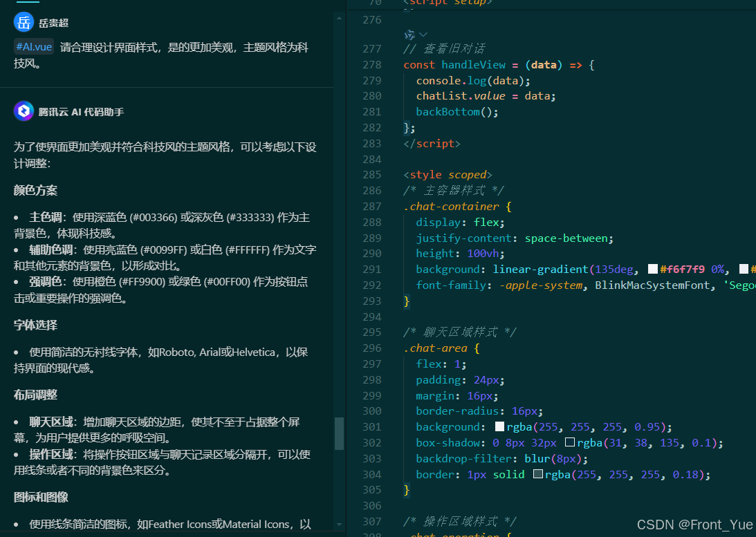756x537 pixels.
Task: Click line number 287 in the gutter
Action: (371, 206)
